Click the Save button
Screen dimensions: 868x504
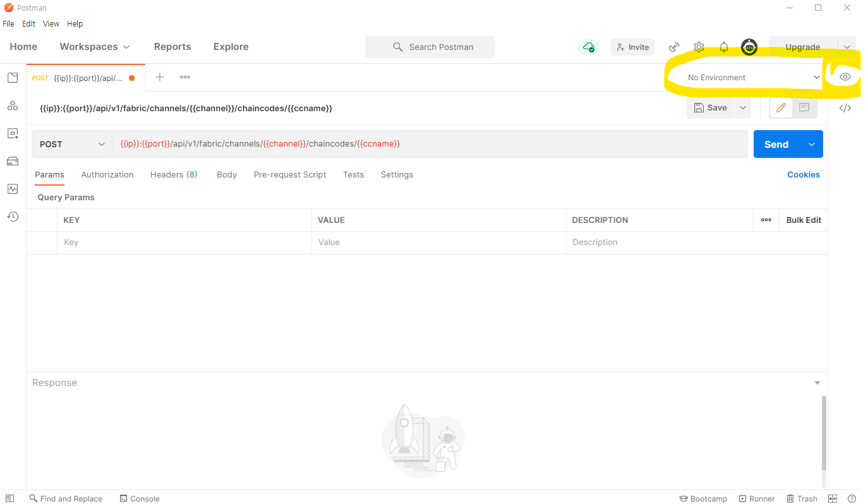click(711, 108)
